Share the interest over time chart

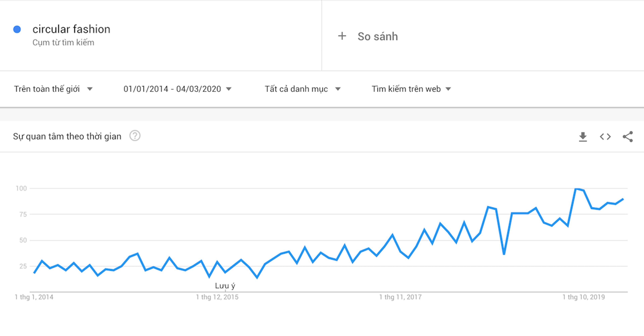click(x=628, y=137)
